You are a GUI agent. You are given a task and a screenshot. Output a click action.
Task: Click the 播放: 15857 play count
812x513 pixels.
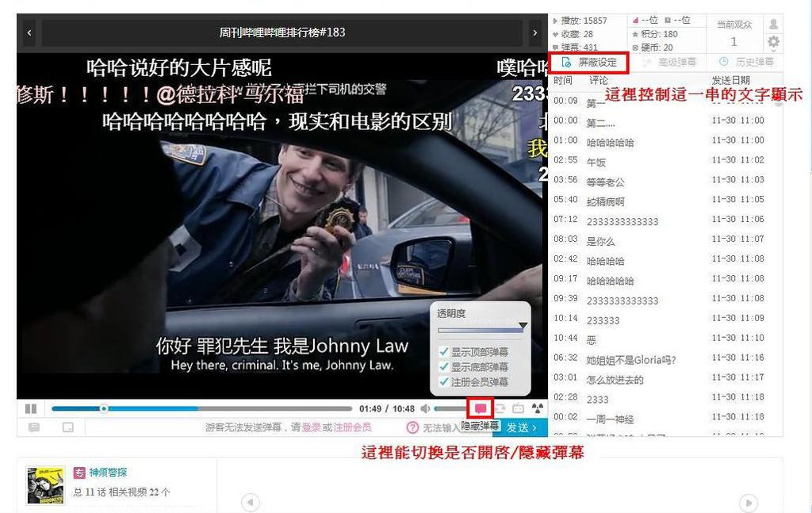580,21
